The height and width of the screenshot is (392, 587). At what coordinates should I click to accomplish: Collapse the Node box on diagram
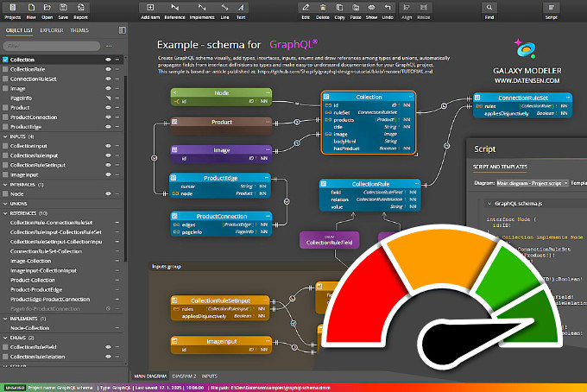point(268,92)
